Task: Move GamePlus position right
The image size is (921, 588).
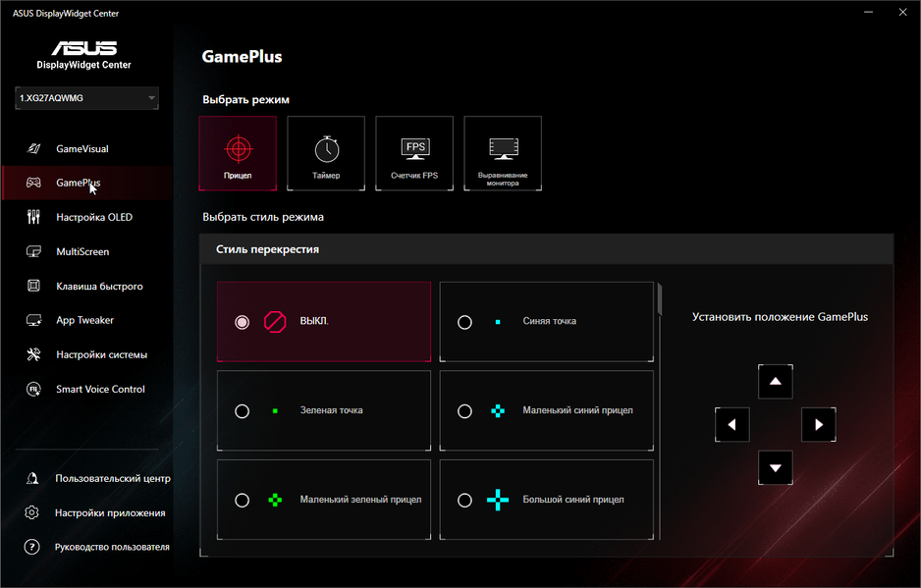Action: [x=819, y=425]
